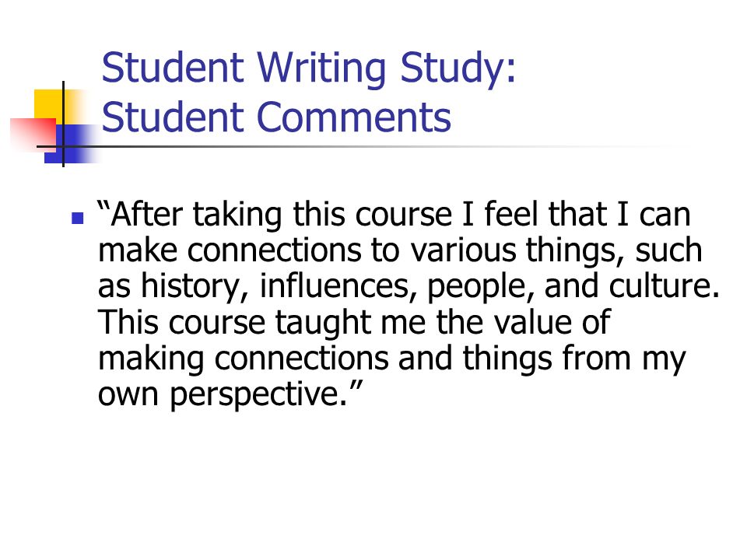Click the subtitle "Student Comments"
Screen dimensions: 747x560
coord(275,117)
